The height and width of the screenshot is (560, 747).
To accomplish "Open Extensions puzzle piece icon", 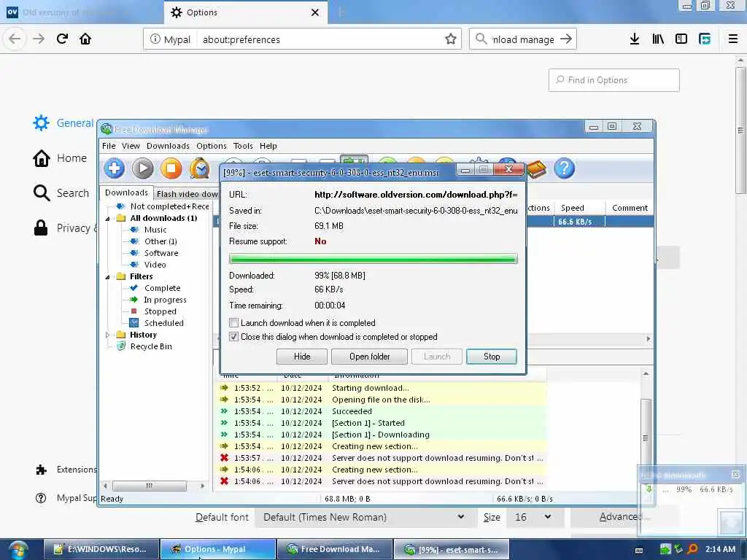I will 42,470.
